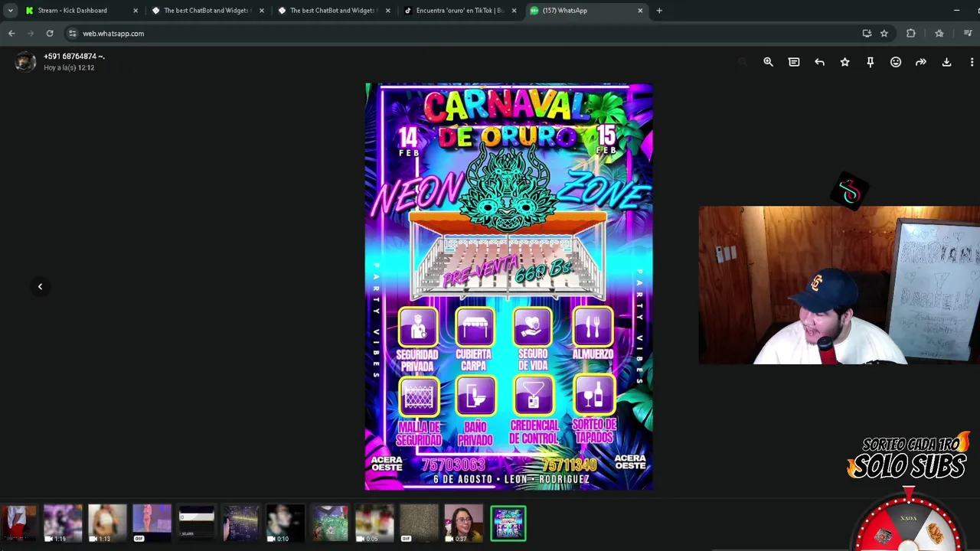Bookmark this page with star icon
The width and height of the screenshot is (980, 551).
click(x=884, y=33)
